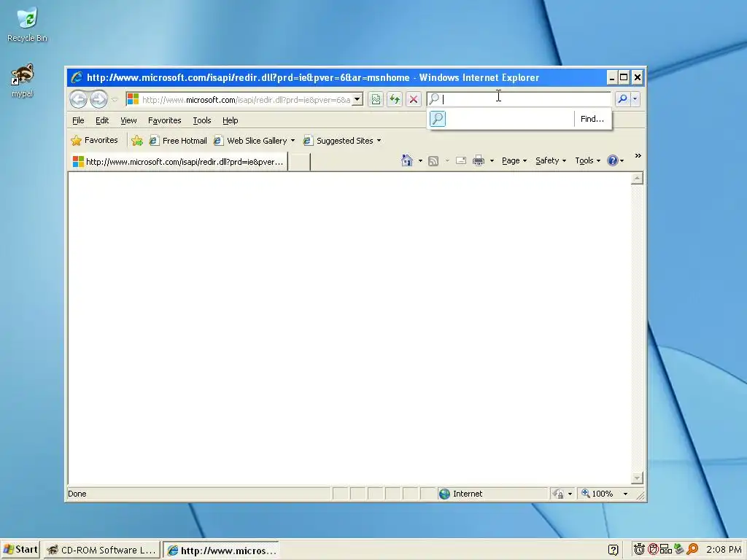
Task: Open the Tools menu in menu bar
Action: tap(201, 120)
